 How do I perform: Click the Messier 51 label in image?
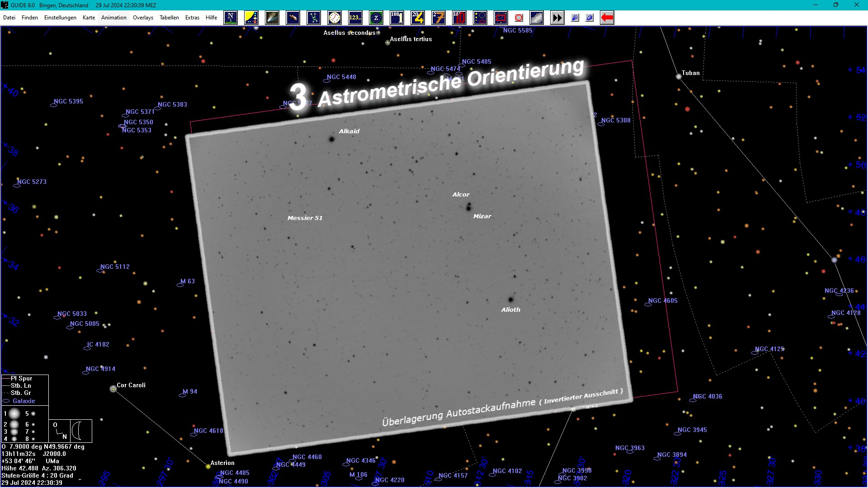click(x=305, y=218)
